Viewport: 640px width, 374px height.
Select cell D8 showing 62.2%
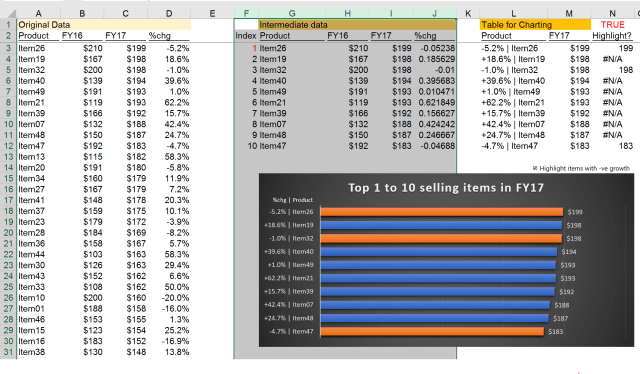169,102
